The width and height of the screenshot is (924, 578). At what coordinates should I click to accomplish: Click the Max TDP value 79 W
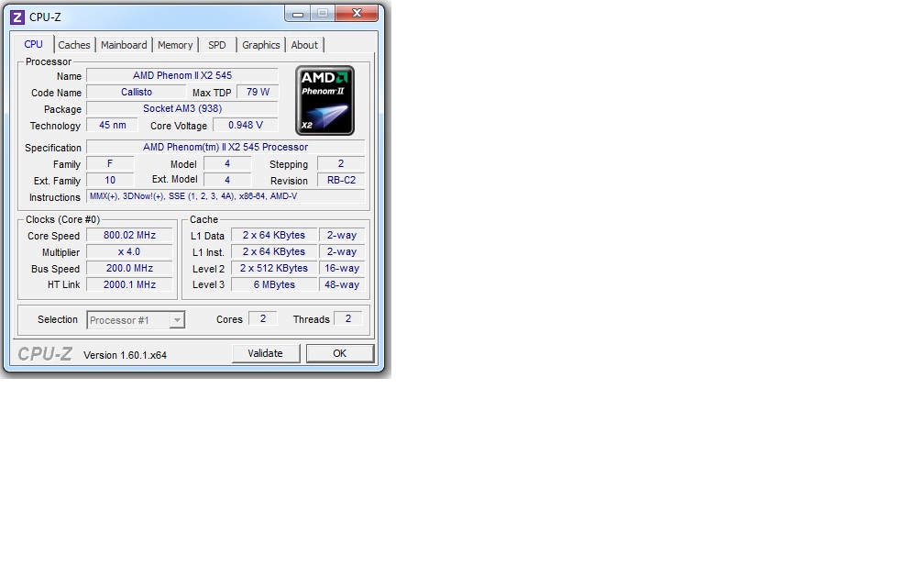[x=258, y=92]
